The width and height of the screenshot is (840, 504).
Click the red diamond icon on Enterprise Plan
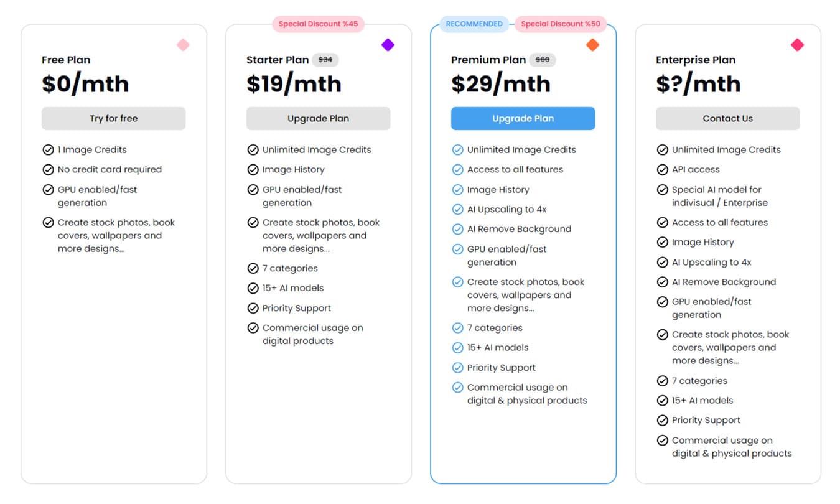tap(797, 45)
